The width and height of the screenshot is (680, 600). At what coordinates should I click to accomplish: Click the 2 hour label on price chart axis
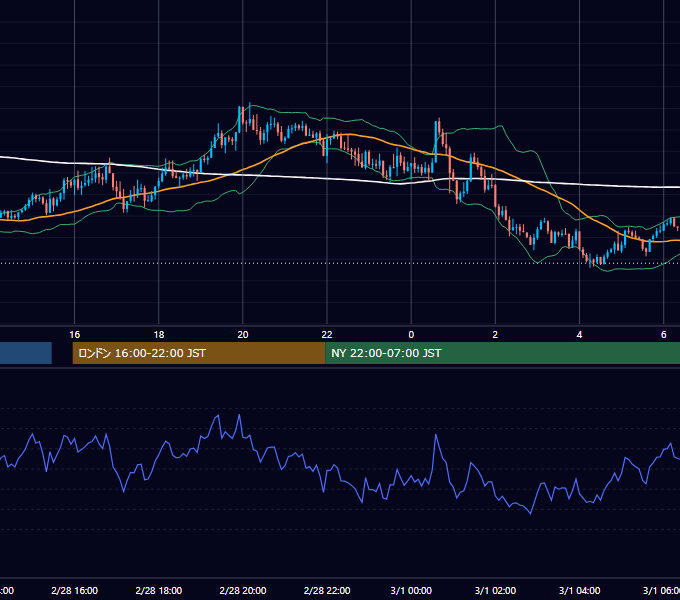495,334
